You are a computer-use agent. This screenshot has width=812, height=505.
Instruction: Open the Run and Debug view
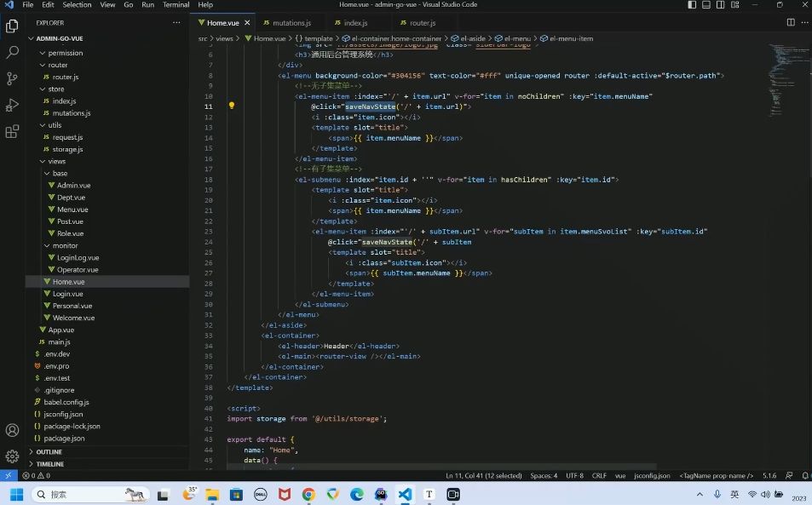[13, 105]
